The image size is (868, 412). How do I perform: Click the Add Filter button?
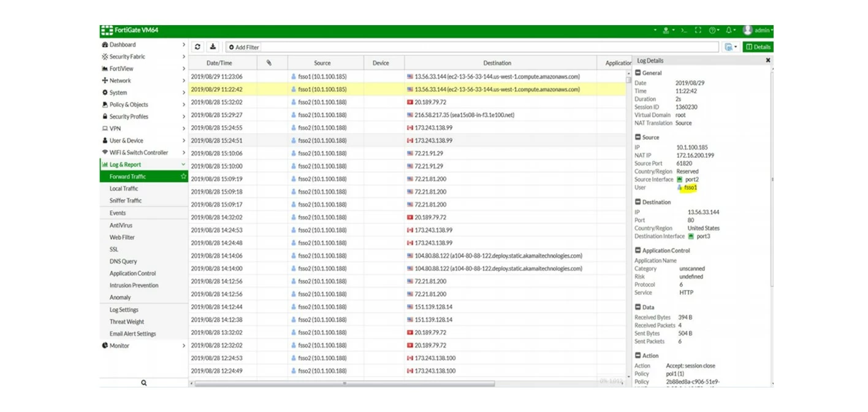tap(243, 47)
